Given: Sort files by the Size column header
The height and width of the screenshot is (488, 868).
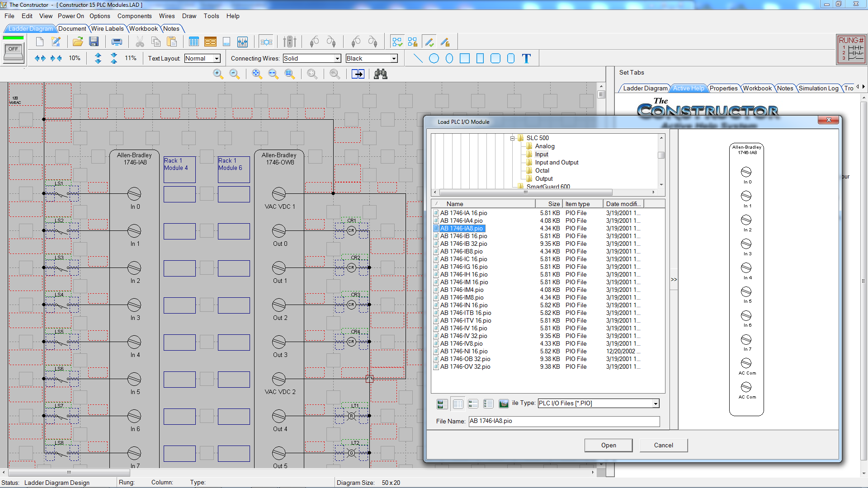Looking at the screenshot, I should click(x=549, y=204).
